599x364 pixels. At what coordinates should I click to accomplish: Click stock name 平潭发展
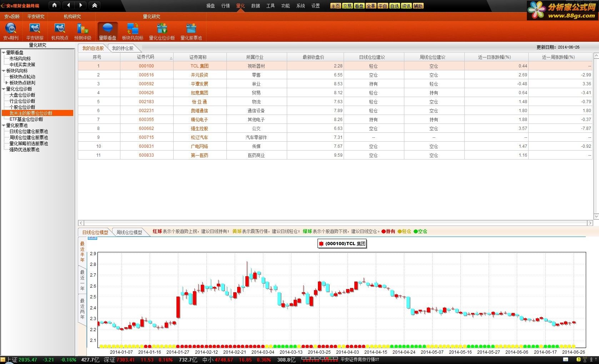click(199, 84)
